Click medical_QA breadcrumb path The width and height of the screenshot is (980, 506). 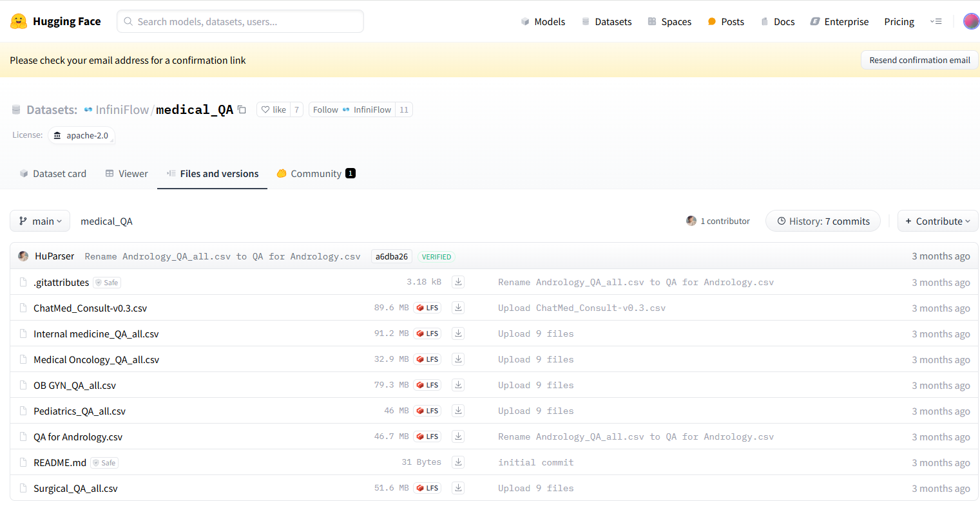click(x=106, y=221)
